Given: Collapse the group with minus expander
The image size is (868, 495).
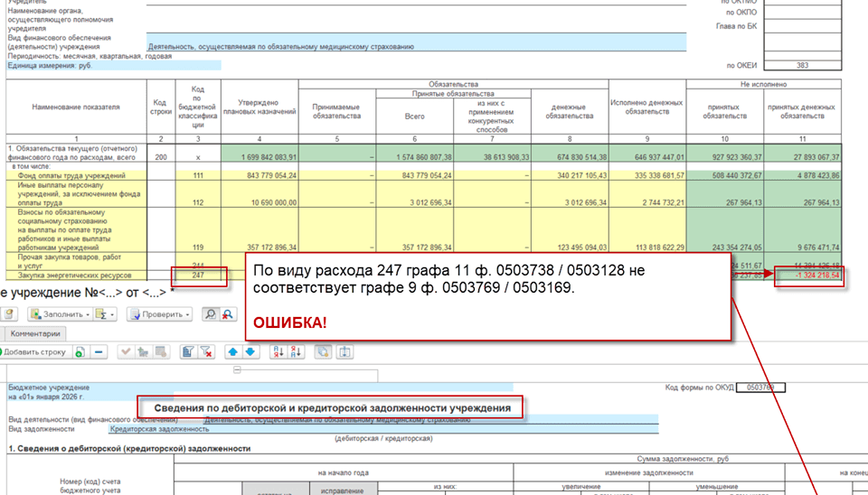Looking at the screenshot, I should tap(237, 369).
